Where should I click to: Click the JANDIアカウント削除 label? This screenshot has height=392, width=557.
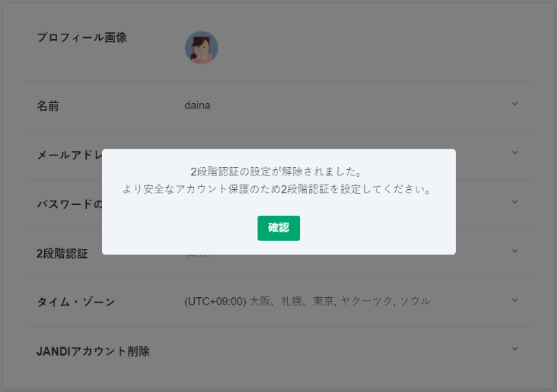tap(93, 351)
